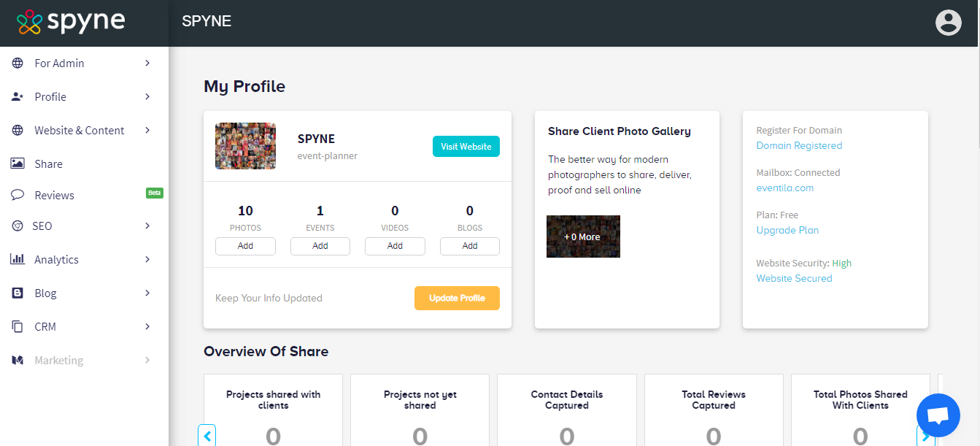Click the Overview Of Share heading

click(266, 351)
